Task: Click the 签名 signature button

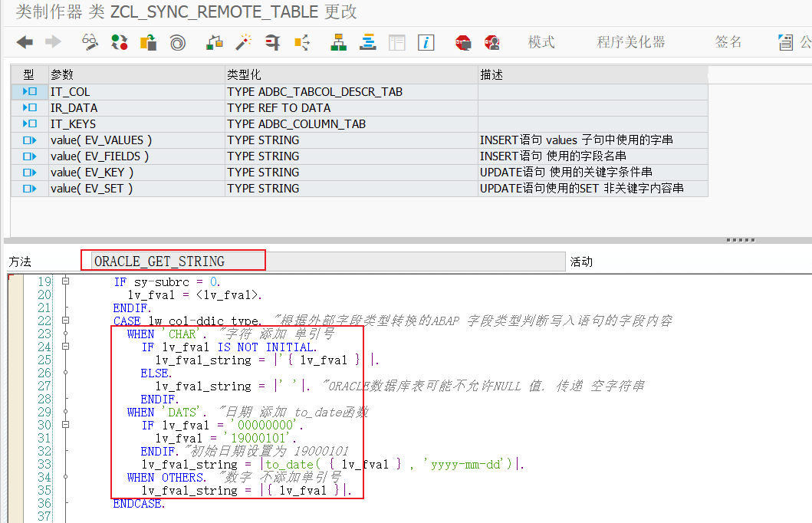Action: (x=728, y=42)
